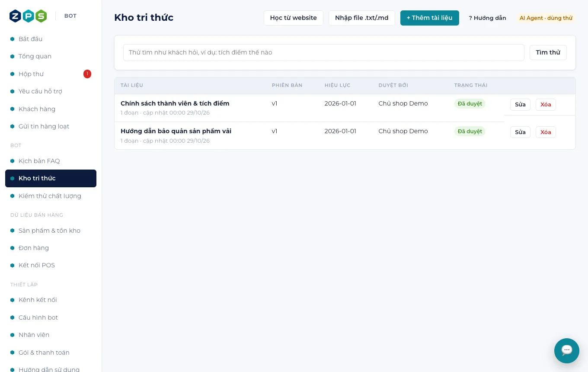This screenshot has height=372, width=588.
Task: Open Cấu hình bot
Action: pos(51,317)
